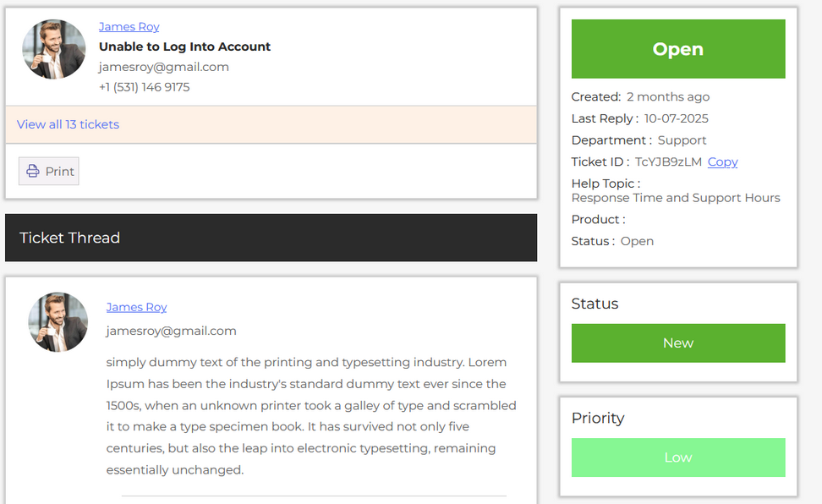Click the ticket ID text TcYJB9zLM
Screen dimensions: 822x504
point(668,162)
